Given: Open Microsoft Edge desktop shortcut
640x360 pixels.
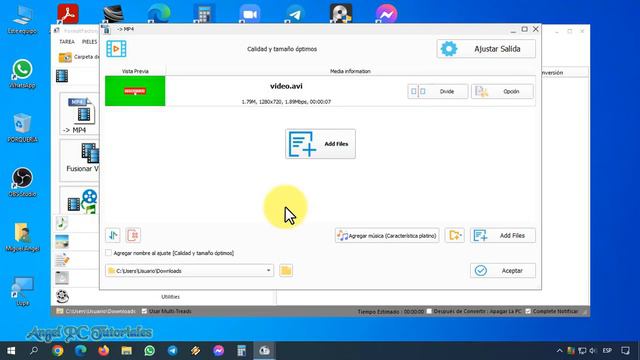Looking at the screenshot, I should click(159, 14).
